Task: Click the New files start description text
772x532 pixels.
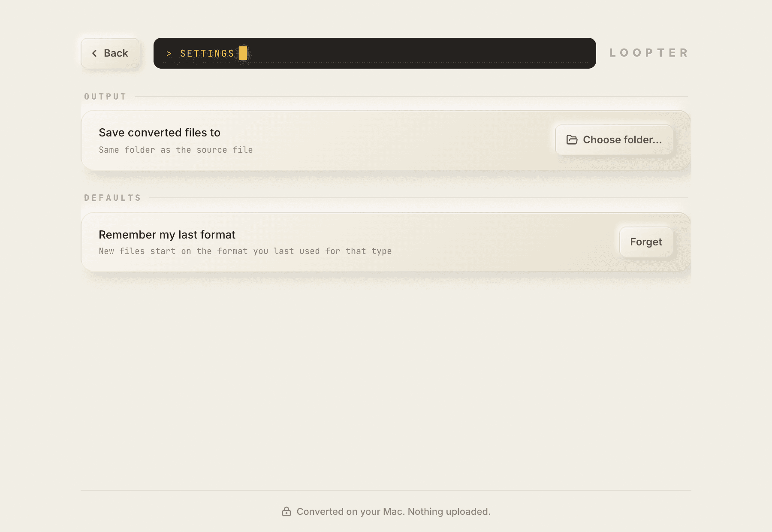Action: tap(245, 251)
